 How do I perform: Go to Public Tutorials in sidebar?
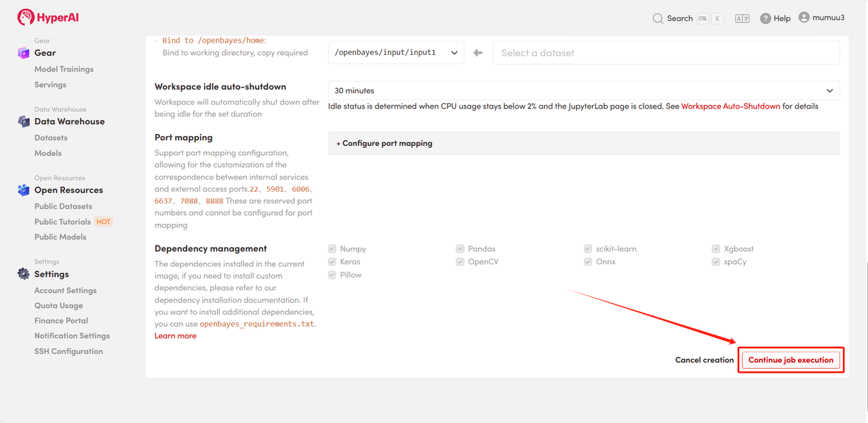62,222
